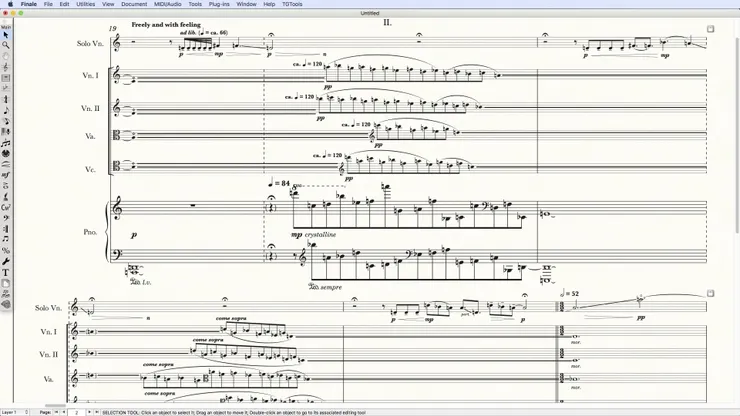Click the "Vc." staff name
The width and height of the screenshot is (740, 416).
point(90,169)
